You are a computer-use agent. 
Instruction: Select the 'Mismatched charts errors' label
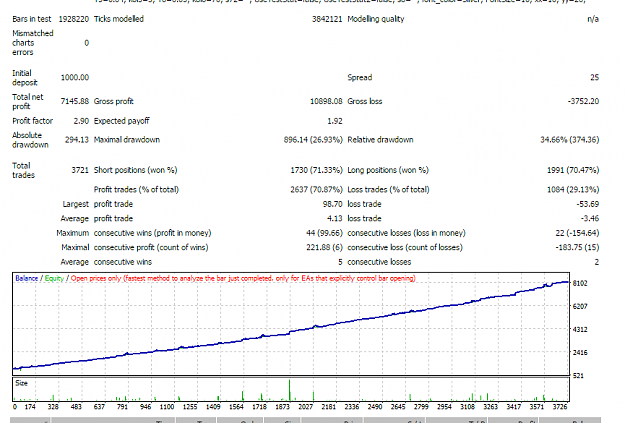(x=33, y=43)
